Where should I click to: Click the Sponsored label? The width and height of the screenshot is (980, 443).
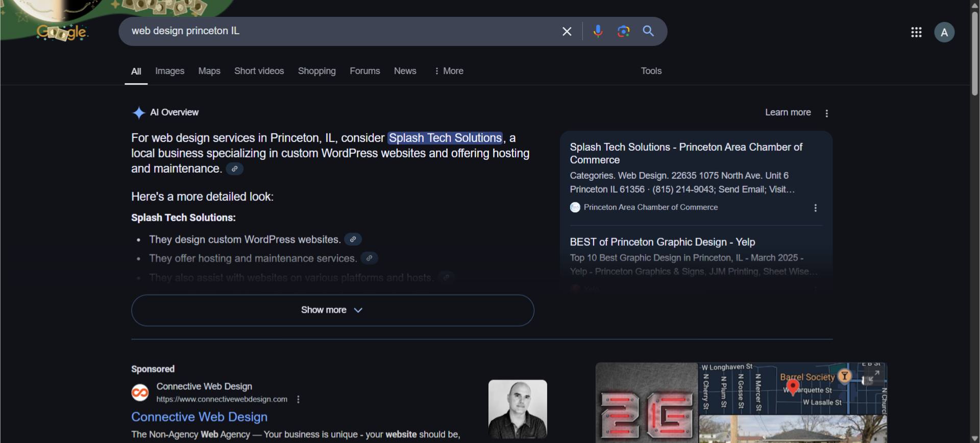153,369
